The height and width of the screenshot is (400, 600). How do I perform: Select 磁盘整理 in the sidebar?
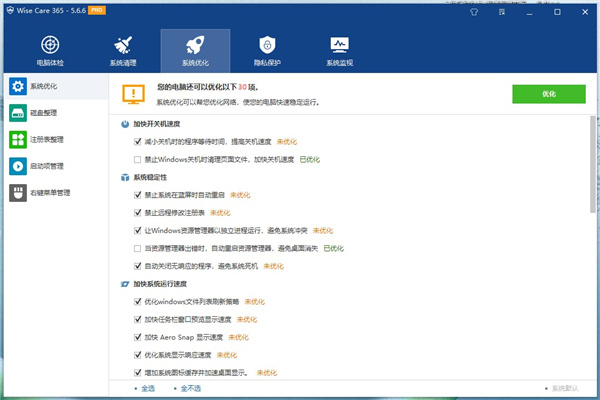click(44, 113)
